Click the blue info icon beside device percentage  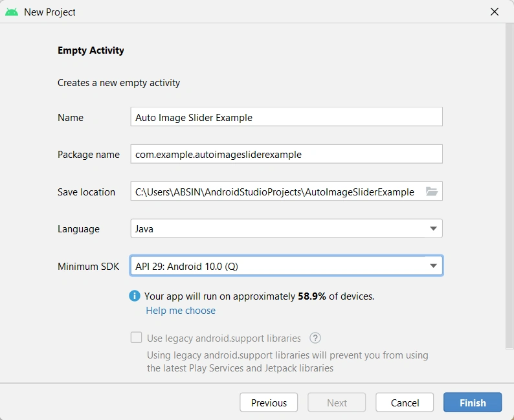(x=135, y=296)
